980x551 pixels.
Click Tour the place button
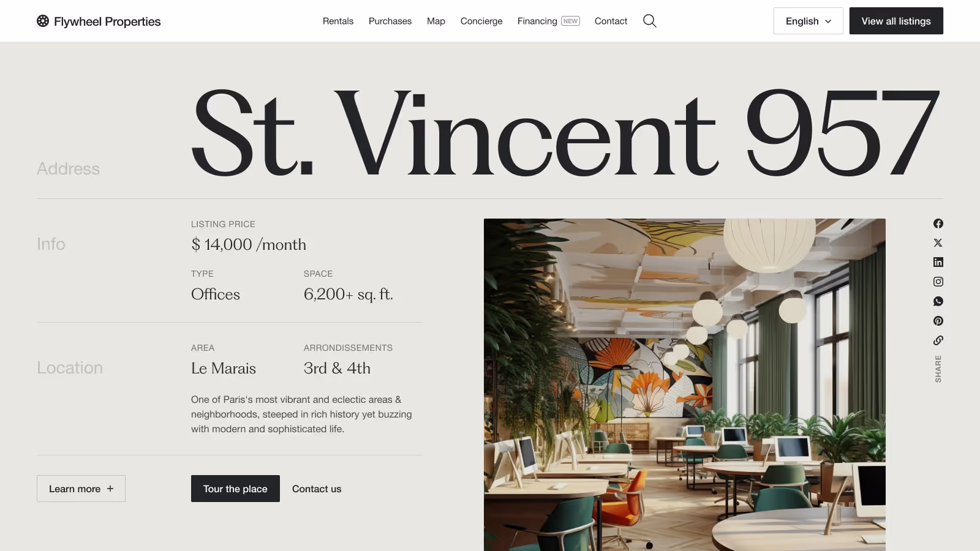(235, 489)
